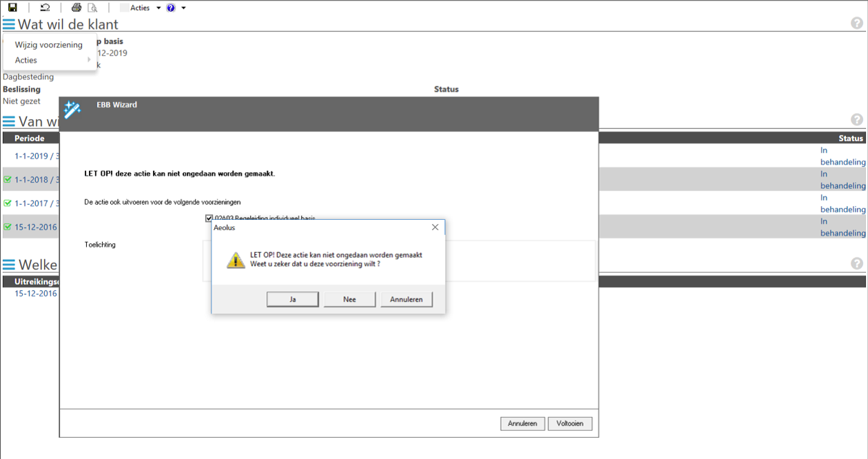Open hamburger menu beside 'Wat wil de klant'
868x459 pixels.
pyautogui.click(x=8, y=25)
